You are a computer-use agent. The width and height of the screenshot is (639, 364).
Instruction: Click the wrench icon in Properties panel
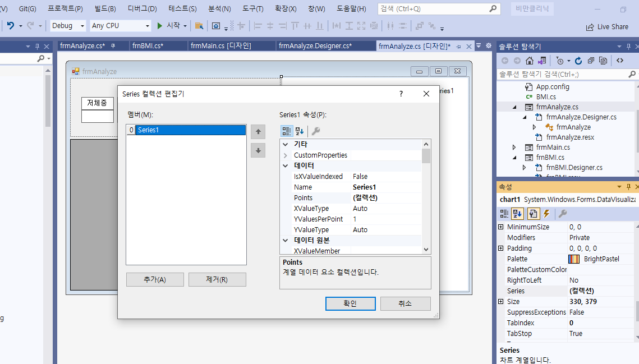[x=563, y=214]
